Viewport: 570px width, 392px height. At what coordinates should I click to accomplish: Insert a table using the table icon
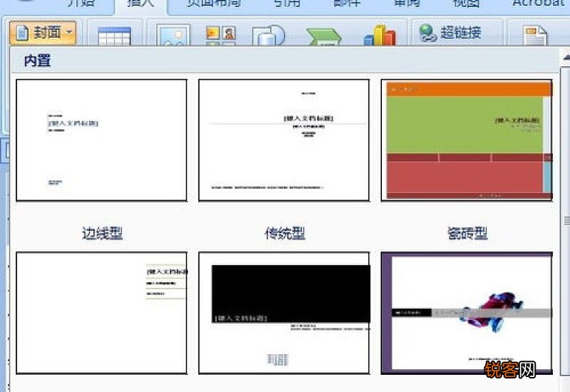pos(114,36)
